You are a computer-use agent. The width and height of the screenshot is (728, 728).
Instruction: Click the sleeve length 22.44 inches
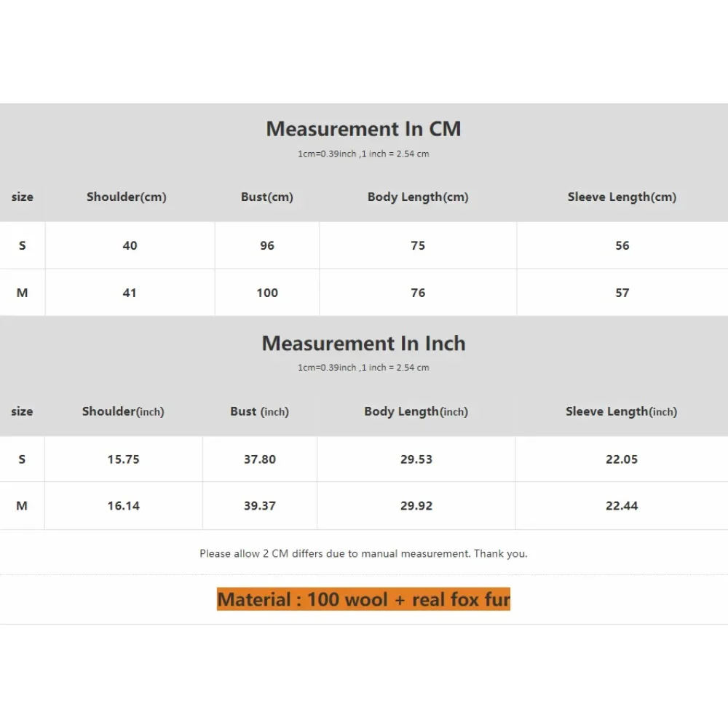coord(622,505)
